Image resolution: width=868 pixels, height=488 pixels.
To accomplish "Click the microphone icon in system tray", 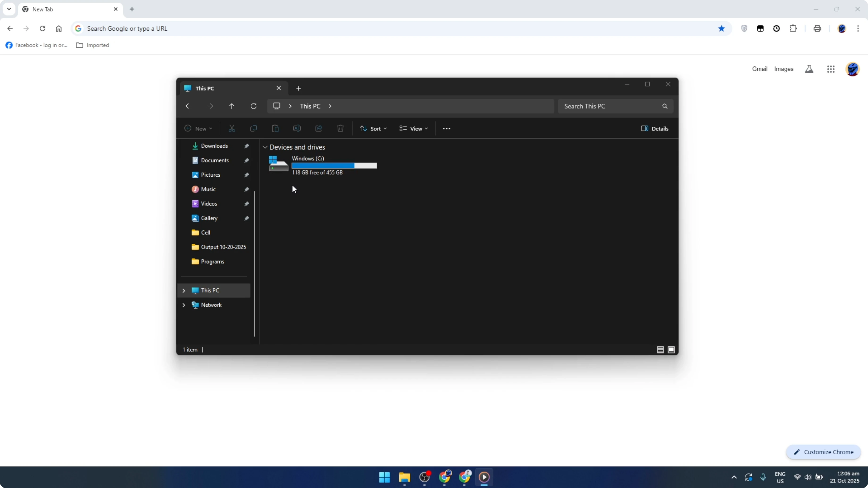I will click(763, 477).
